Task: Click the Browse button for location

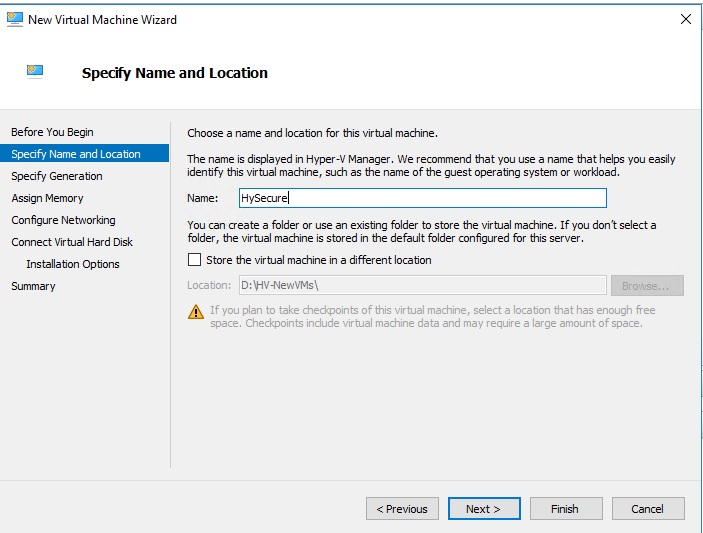Action: [x=647, y=285]
